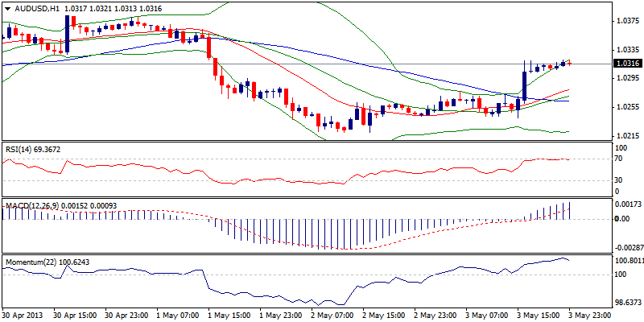Select the 30 Apr 2013 time label
The height and width of the screenshot is (322, 644).
pos(23,316)
